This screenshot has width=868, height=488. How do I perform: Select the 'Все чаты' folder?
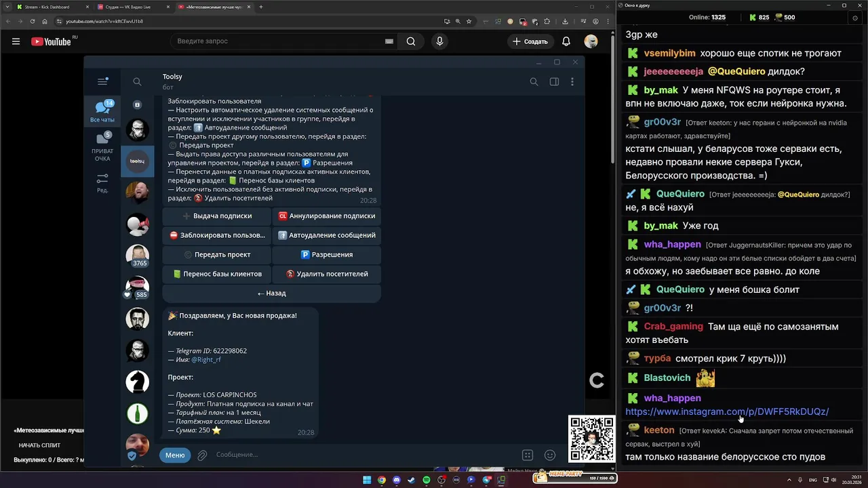click(102, 112)
